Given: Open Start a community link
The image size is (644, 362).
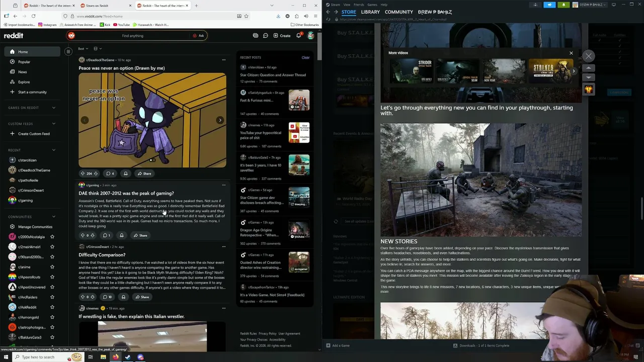Looking at the screenshot, I should point(33,92).
